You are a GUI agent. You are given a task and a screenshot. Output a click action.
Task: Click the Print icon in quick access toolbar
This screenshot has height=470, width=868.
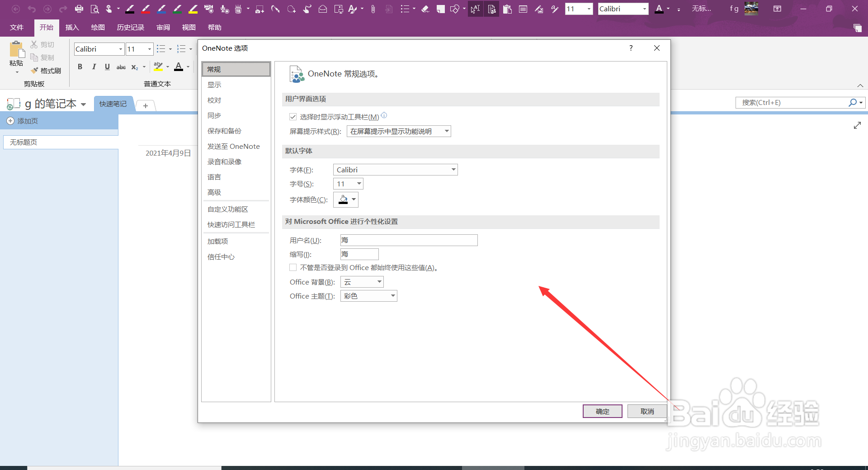(x=79, y=9)
